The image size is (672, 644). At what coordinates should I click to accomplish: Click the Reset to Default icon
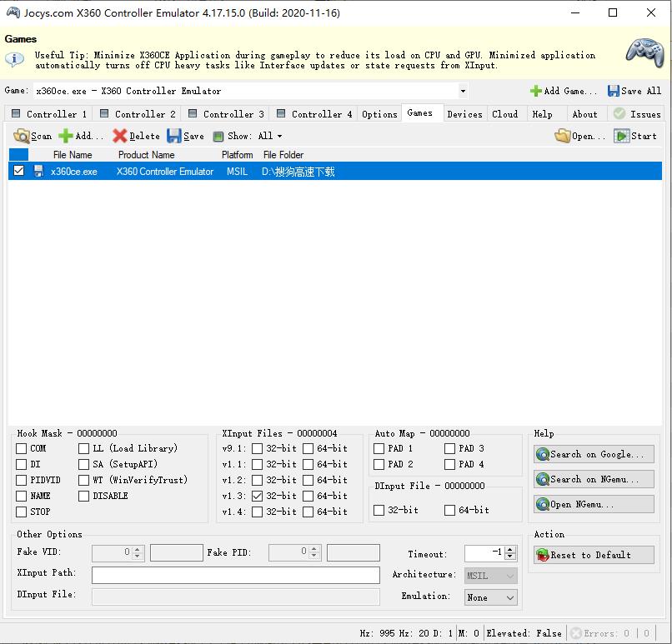pos(543,555)
